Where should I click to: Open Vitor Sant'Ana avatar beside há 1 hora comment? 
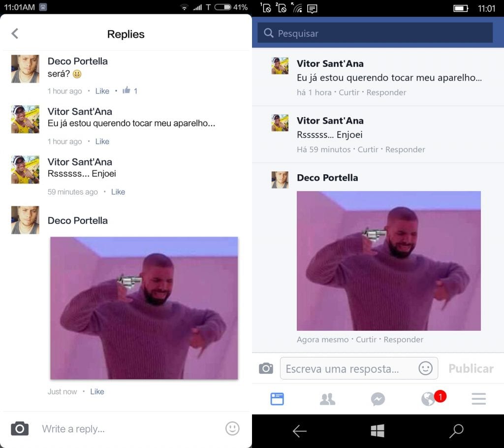point(280,66)
